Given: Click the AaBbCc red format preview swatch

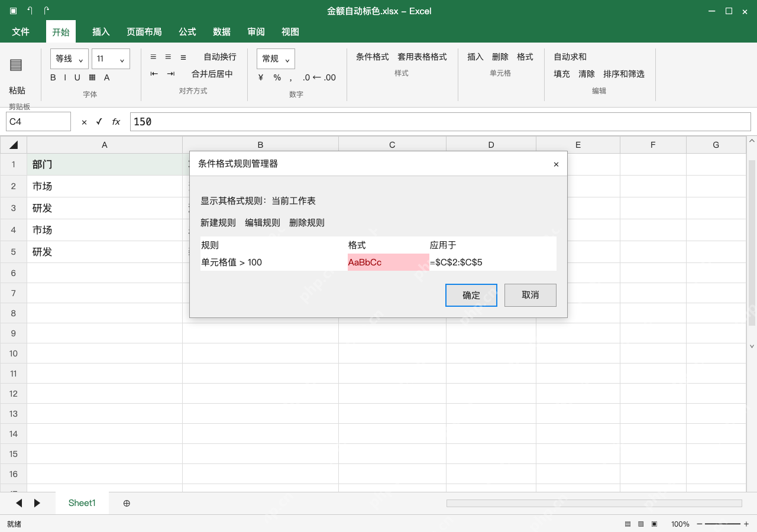Looking at the screenshot, I should [x=389, y=262].
